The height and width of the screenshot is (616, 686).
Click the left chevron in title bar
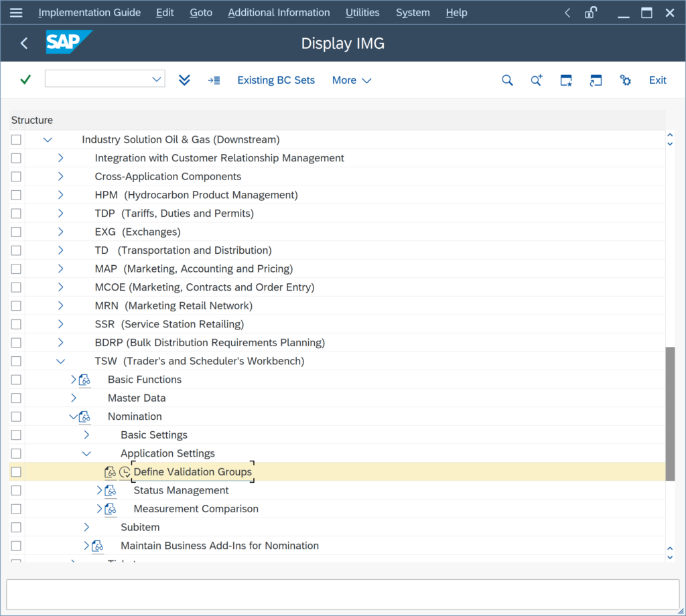(567, 13)
